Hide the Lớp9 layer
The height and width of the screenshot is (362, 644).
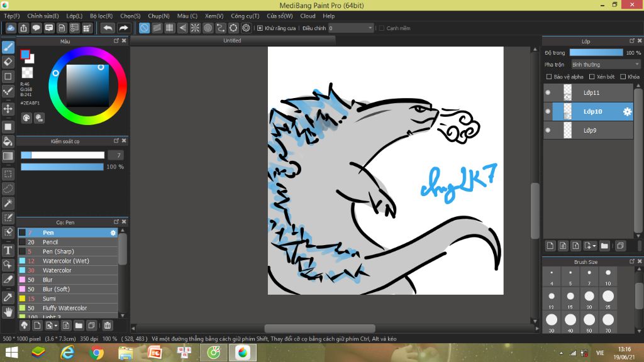(548, 131)
